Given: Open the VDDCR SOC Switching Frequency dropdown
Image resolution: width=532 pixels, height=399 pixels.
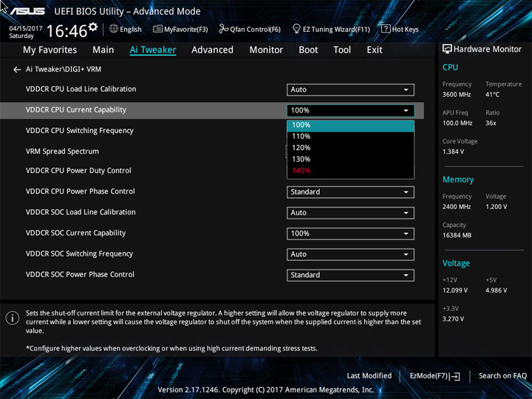Looking at the screenshot, I should pos(350,254).
